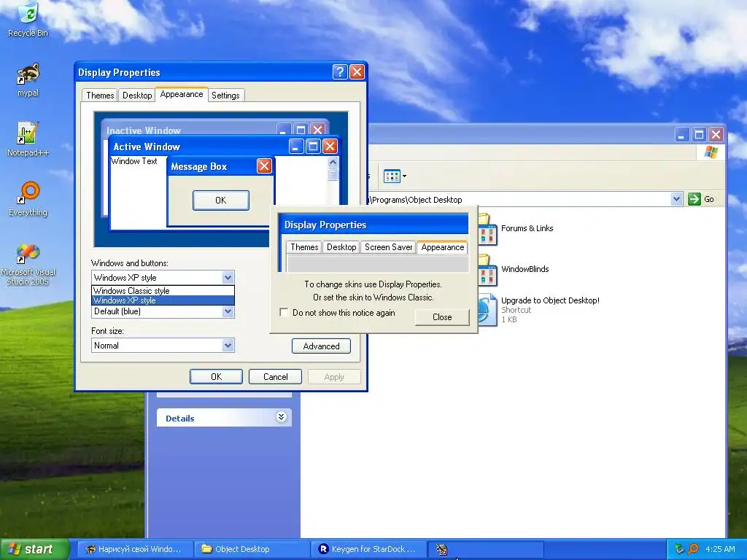
Task: Open the Font size Normal dropdown
Action: [x=228, y=345]
